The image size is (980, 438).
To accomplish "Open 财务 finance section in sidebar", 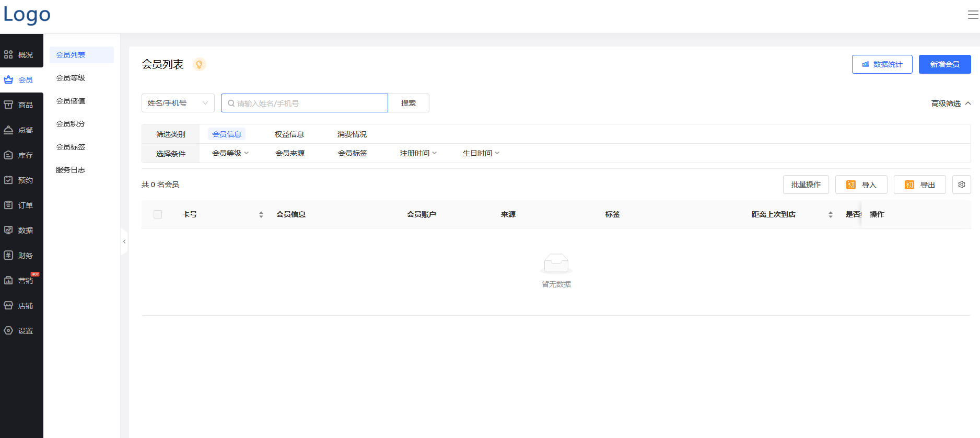I will tap(21, 256).
